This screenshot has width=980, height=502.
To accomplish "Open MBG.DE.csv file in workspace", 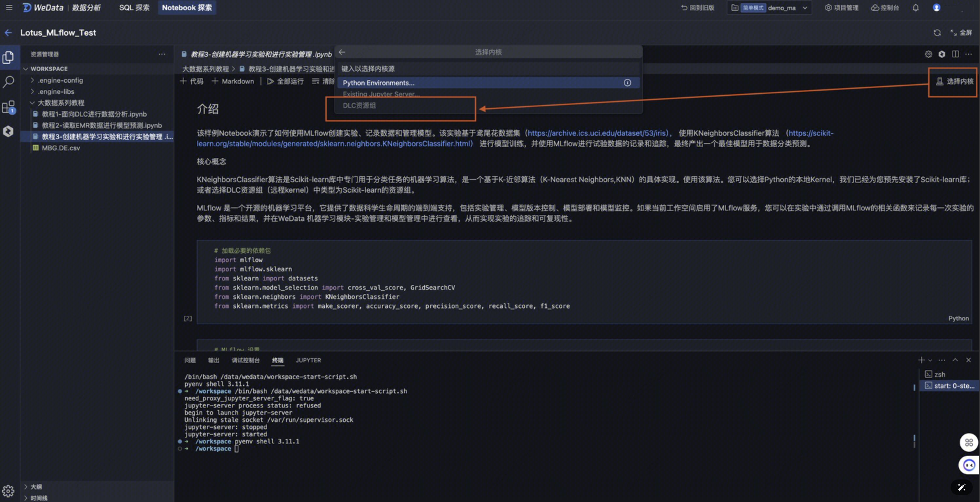I will (x=61, y=148).
